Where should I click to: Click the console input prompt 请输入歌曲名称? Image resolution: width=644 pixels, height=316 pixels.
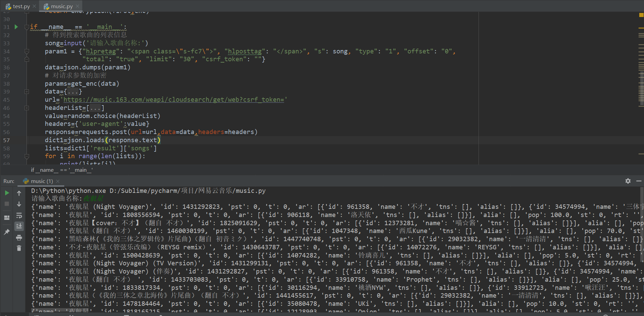(56, 199)
